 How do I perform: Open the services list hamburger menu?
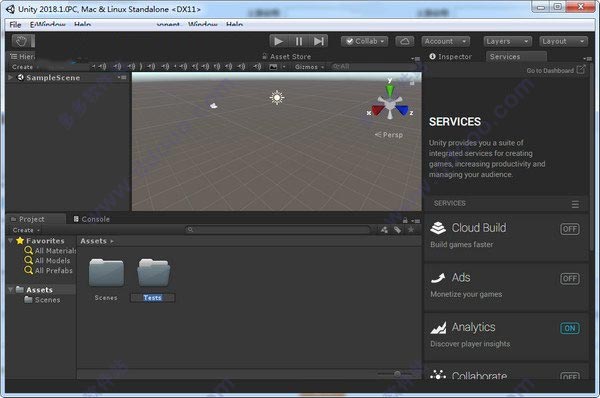[575, 204]
